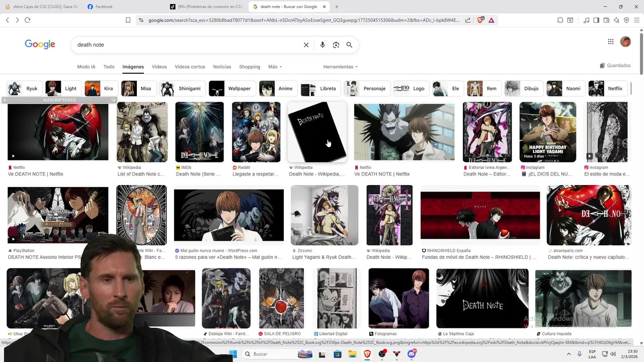644x362 pixels.
Task: Open the Google account profile picture
Action: coord(625,42)
